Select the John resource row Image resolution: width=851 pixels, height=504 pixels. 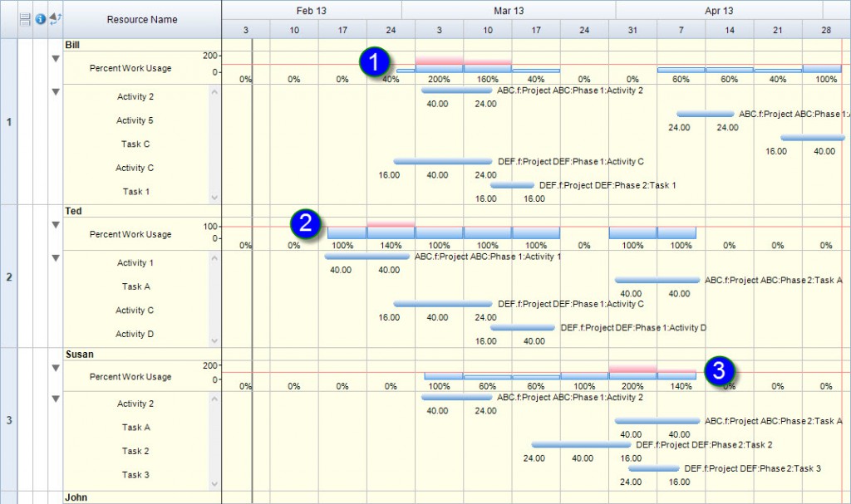pos(76,497)
